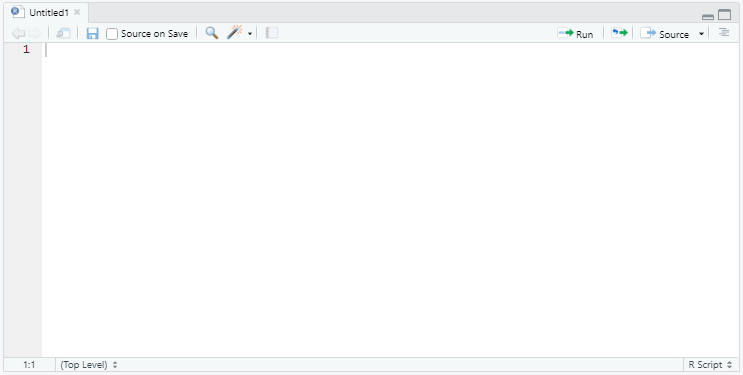This screenshot has height=375, width=743.
Task: Change file type via R Script menu
Action: pos(710,365)
